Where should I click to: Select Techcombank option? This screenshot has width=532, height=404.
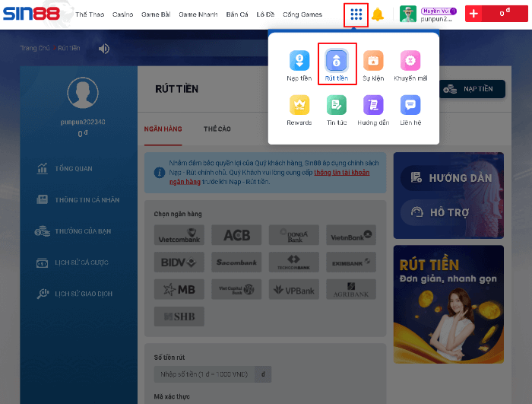click(x=294, y=262)
